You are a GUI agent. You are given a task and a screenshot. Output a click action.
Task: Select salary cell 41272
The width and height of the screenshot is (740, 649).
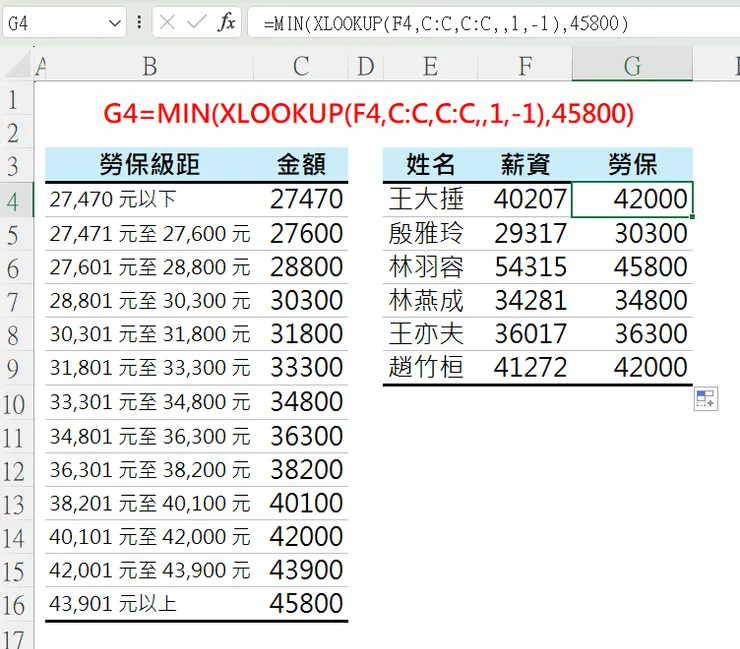click(x=525, y=368)
